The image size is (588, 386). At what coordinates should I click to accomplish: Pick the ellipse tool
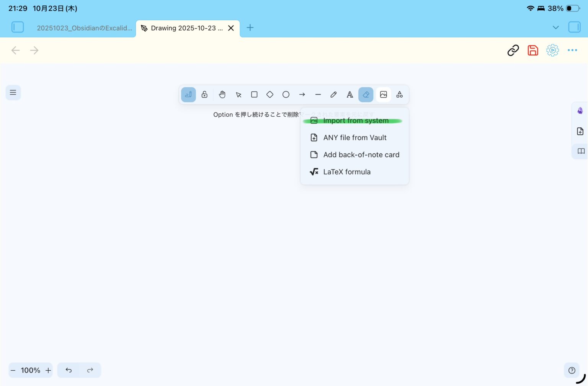[x=286, y=94]
